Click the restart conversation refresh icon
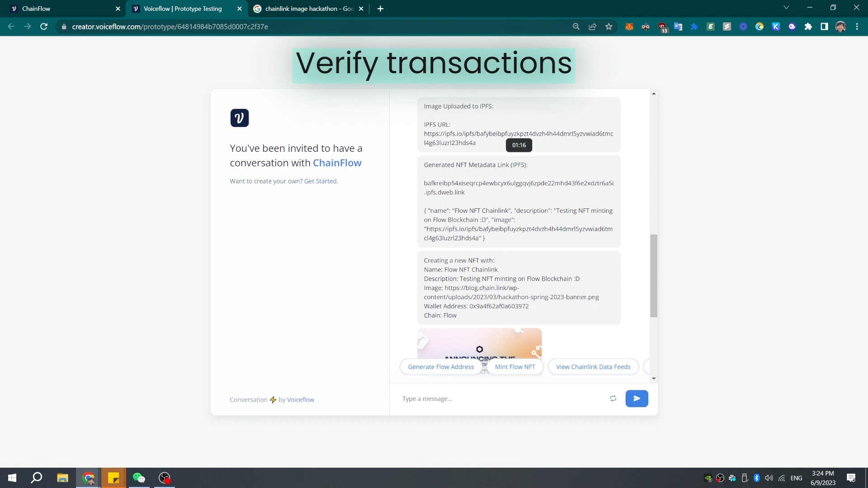Viewport: 868px width, 488px height. [613, 399]
